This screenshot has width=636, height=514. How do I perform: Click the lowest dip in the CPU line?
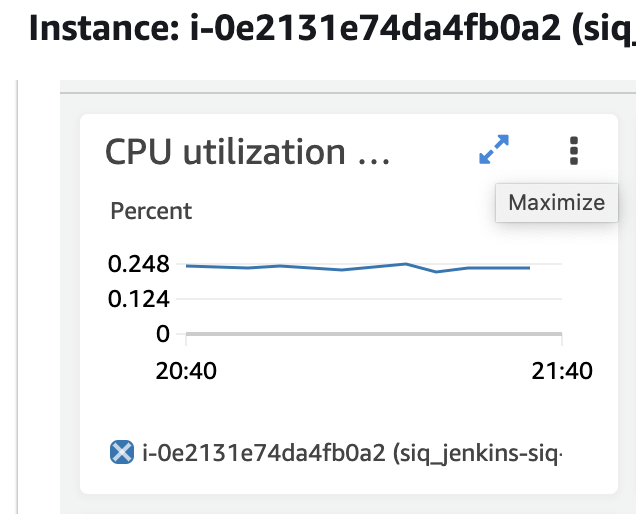436,272
